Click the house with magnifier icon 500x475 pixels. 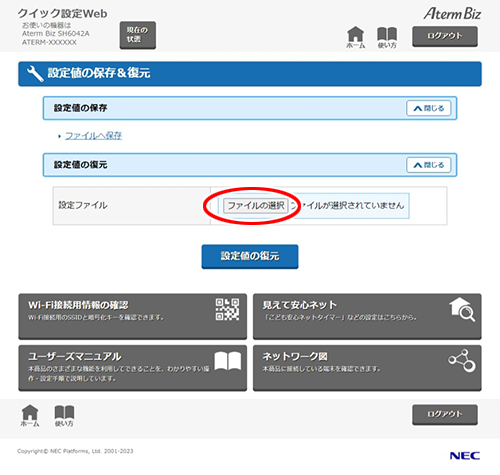coord(462,309)
